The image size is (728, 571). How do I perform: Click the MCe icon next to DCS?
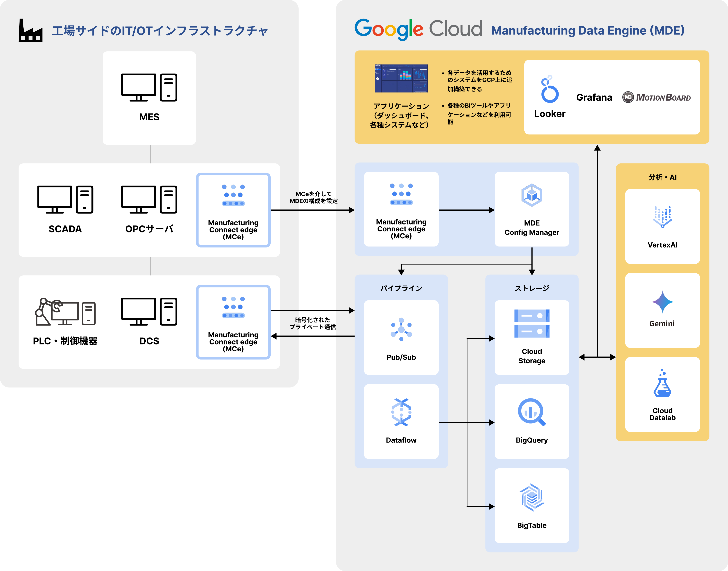pos(233,307)
